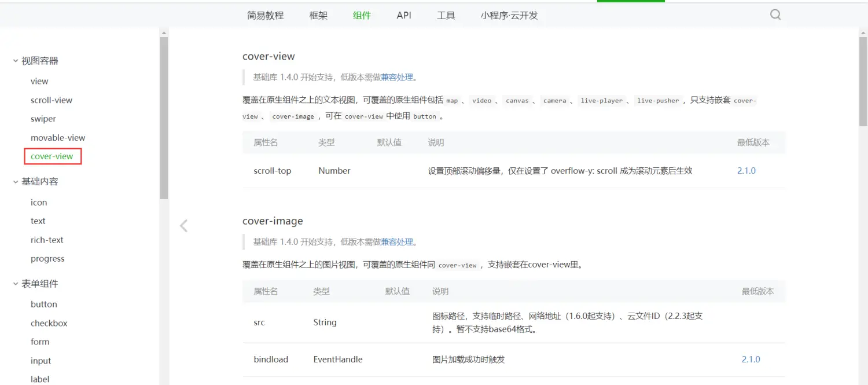This screenshot has width=868, height=385.
Task: Click 兼容处理 link under cover-view heading
Action: (397, 77)
